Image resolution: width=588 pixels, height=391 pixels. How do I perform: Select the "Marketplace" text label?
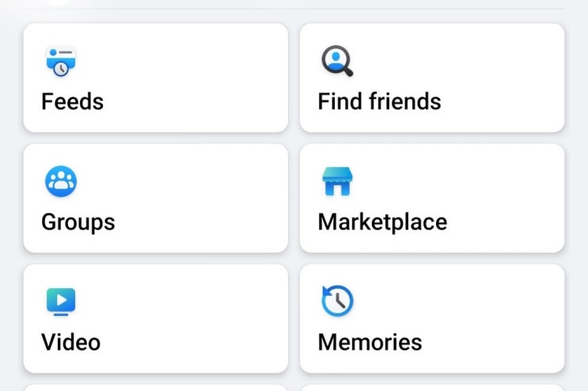pos(382,222)
